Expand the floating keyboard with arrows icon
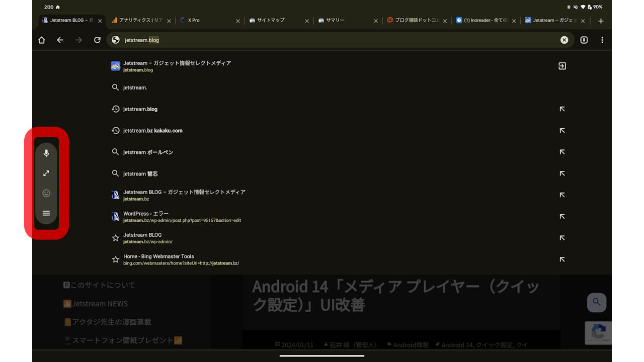The image size is (644, 362). click(x=46, y=173)
